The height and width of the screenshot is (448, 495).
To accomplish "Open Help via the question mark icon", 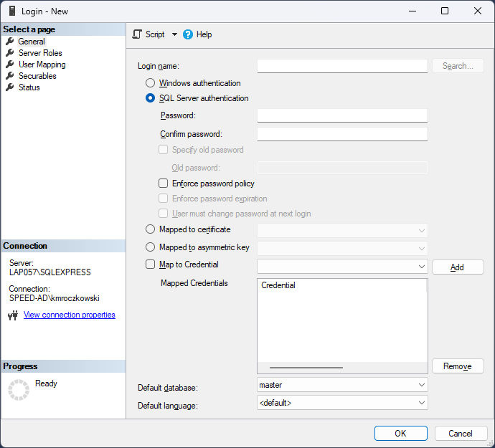I will click(x=188, y=34).
